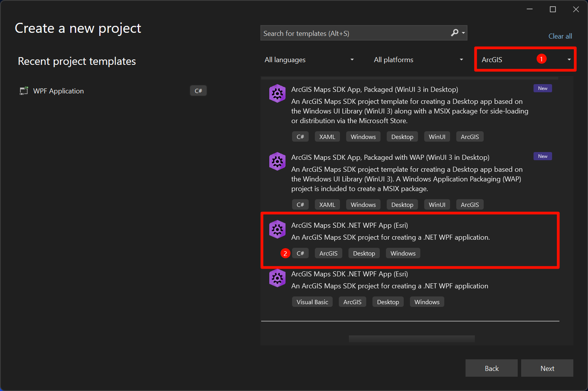The image size is (588, 391).
Task: Minimize the dialog window
Action: click(x=530, y=9)
